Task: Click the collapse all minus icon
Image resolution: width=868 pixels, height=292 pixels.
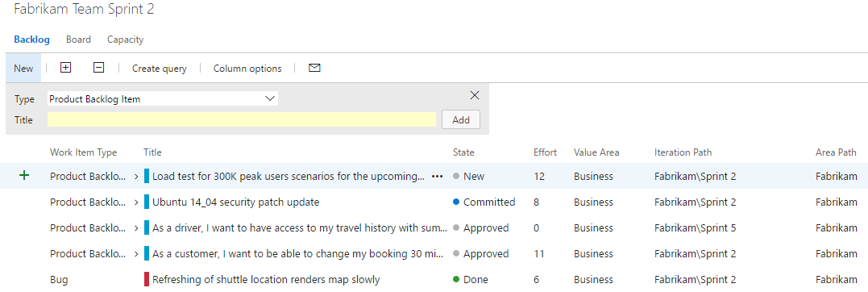Action: pos(98,68)
